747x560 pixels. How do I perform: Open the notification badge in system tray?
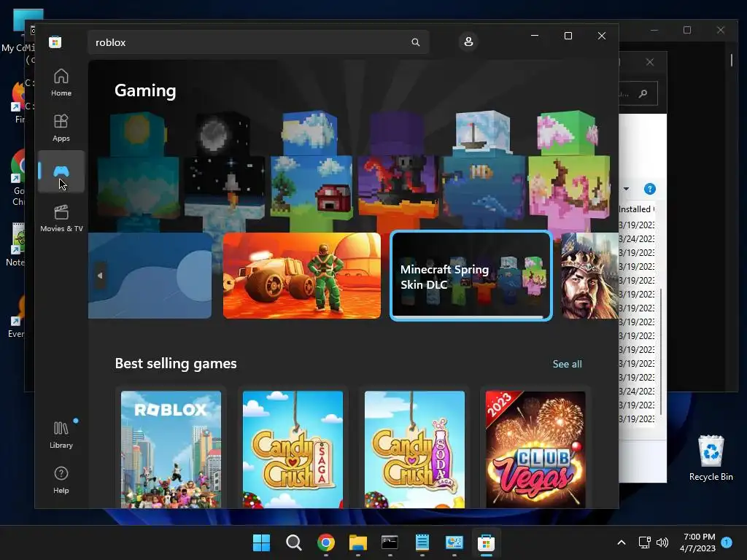pos(727,542)
